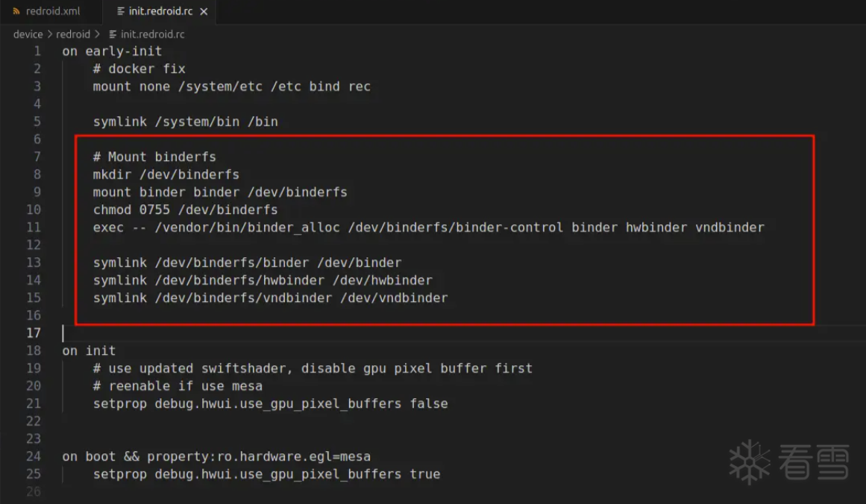Image resolution: width=866 pixels, height=504 pixels.
Task: Click the snowflake watermark logo
Action: (749, 461)
